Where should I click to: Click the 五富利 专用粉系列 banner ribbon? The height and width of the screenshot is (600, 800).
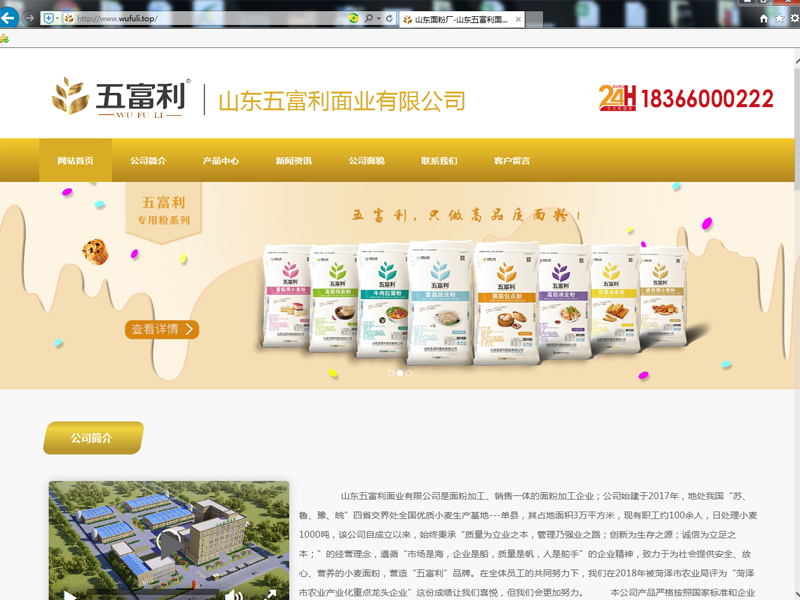pyautogui.click(x=163, y=212)
